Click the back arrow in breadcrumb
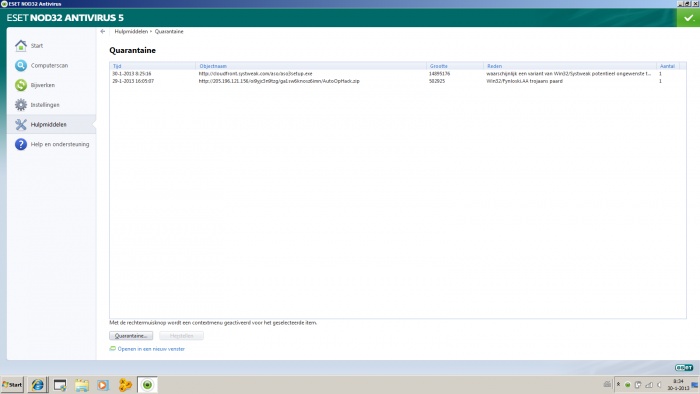 click(x=103, y=31)
